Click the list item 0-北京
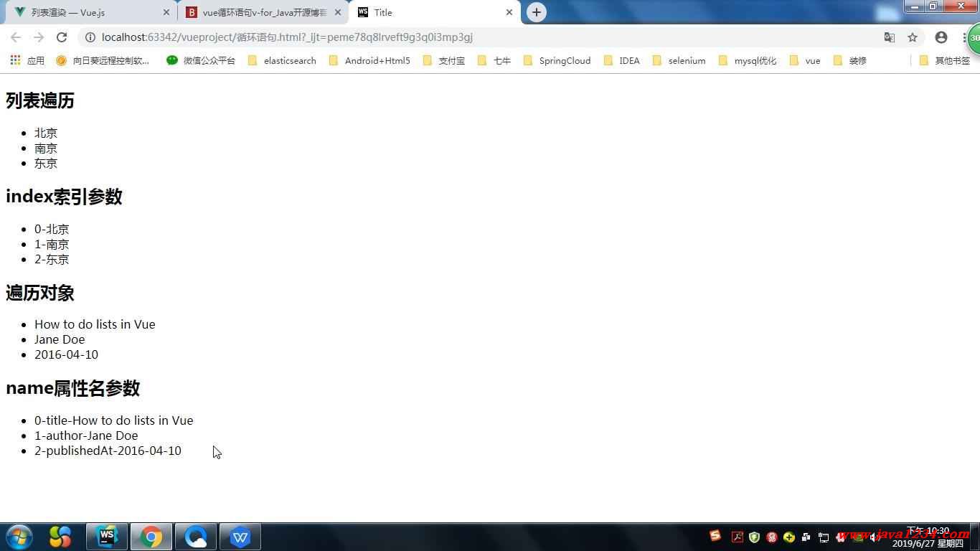 tap(52, 229)
